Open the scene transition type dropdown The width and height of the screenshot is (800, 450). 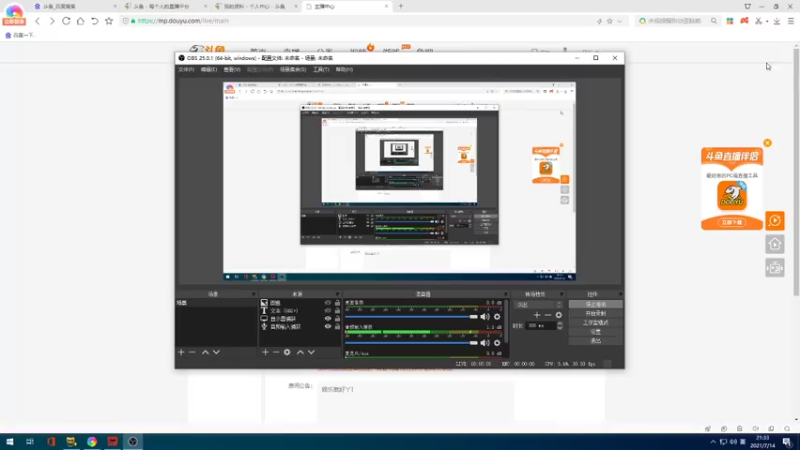point(538,305)
